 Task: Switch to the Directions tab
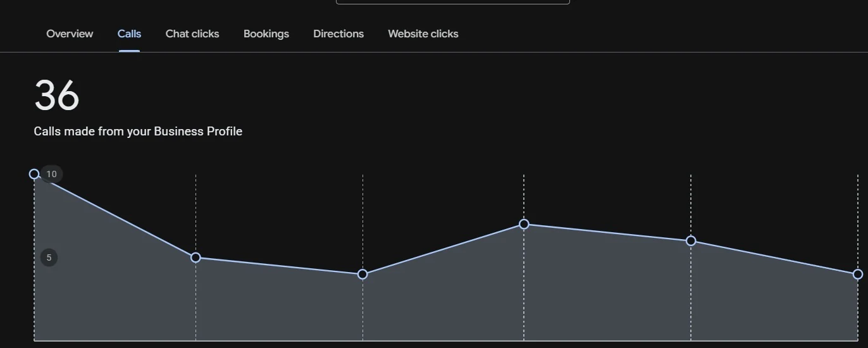(x=338, y=34)
